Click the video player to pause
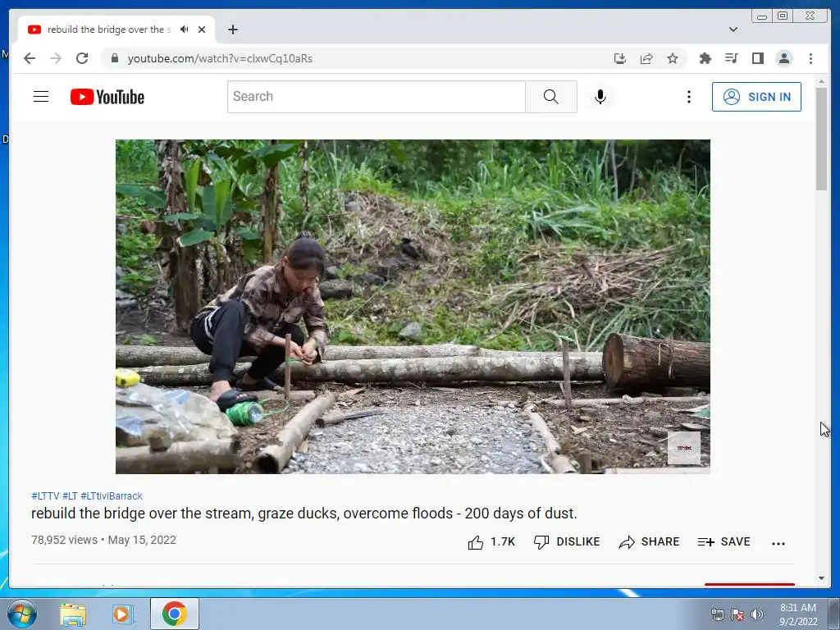The height and width of the screenshot is (630, 840). [x=413, y=307]
